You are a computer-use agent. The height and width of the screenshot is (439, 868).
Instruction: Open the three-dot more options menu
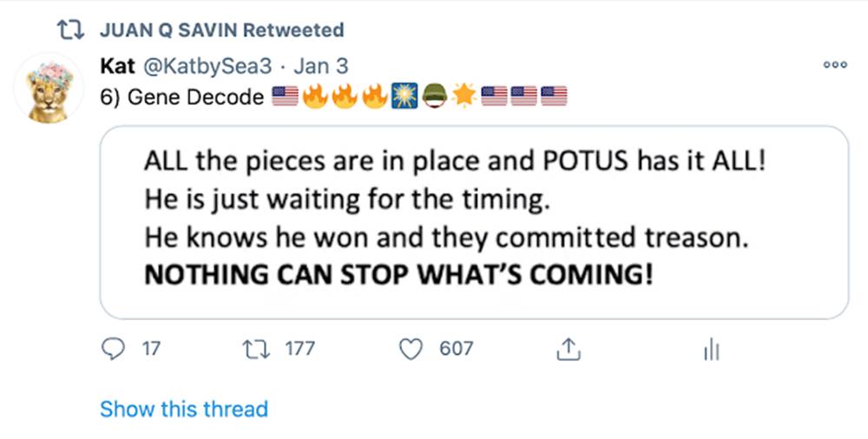pos(834,66)
